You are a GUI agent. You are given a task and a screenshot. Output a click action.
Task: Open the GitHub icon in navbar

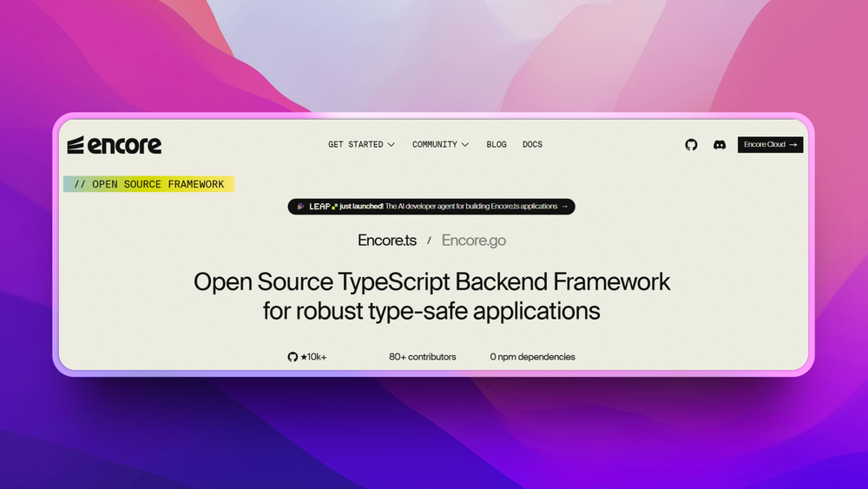(x=691, y=144)
